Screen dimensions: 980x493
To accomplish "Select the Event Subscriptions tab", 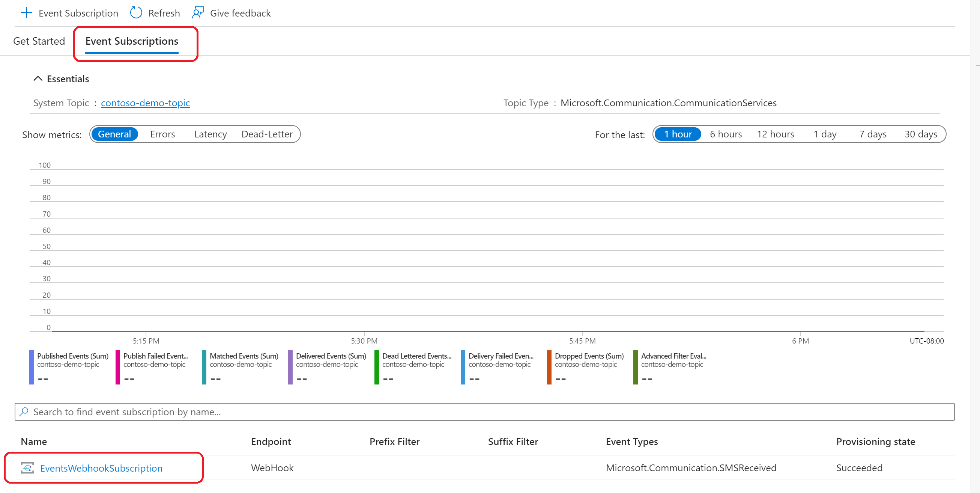I will coord(132,41).
